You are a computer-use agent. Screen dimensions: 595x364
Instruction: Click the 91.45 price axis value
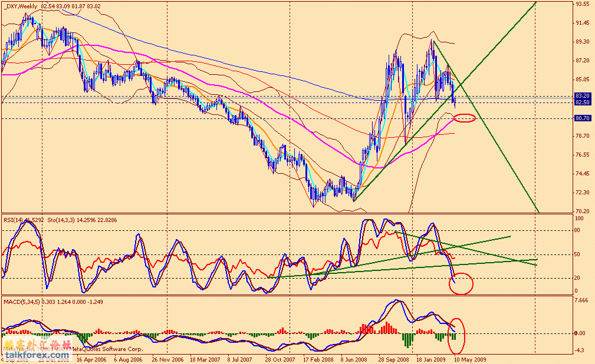click(583, 23)
